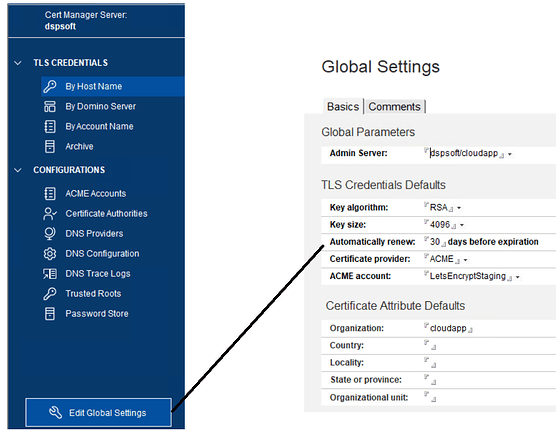Click the list icon beside By Account Name
This screenshot has height=431, width=556.
tap(50, 126)
